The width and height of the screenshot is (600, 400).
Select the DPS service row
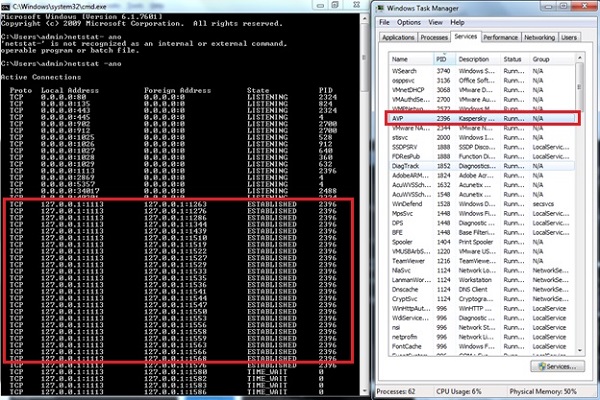coord(482,223)
